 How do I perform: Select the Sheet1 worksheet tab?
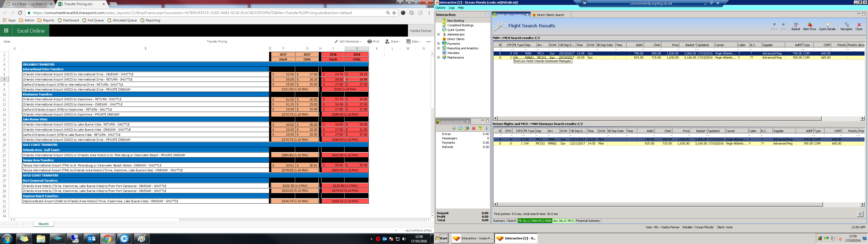(x=43, y=224)
